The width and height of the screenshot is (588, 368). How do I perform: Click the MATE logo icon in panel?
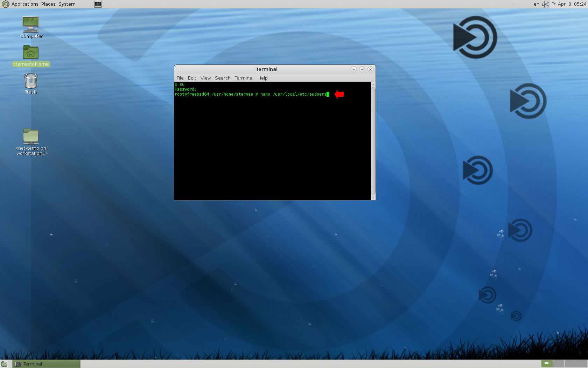[5, 4]
